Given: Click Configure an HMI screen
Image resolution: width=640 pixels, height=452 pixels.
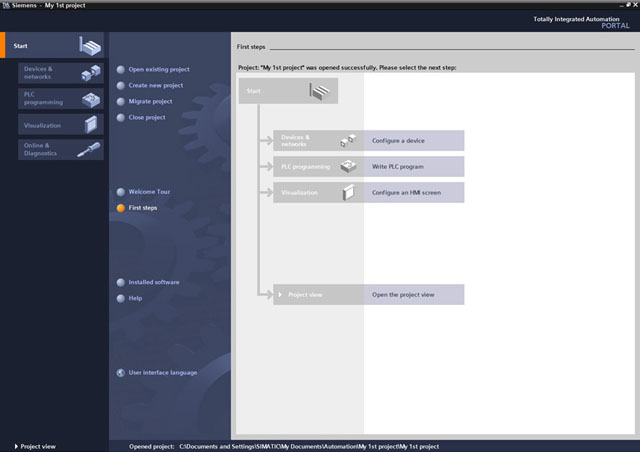Looking at the screenshot, I should click(403, 192).
